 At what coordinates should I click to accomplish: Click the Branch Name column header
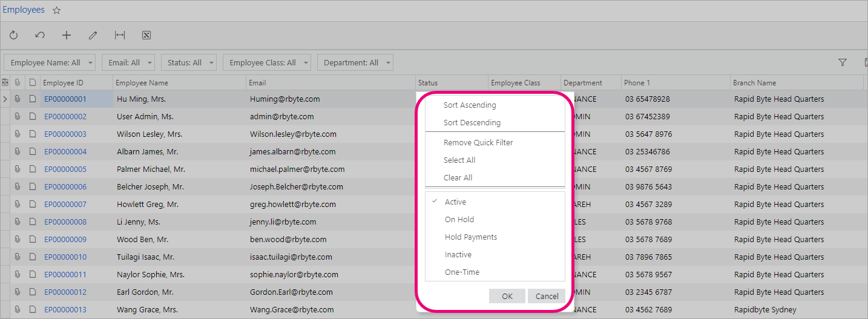click(797, 83)
